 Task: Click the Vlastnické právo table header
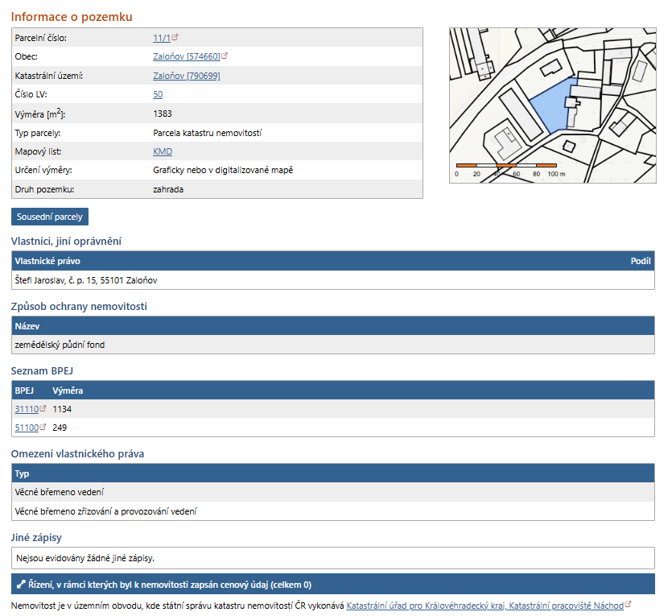click(x=48, y=261)
